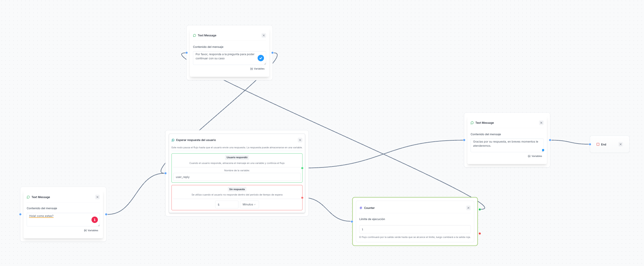Click the icon next to 'Esperar respuesta del usuario'
This screenshot has width=644, height=266.
pos(173,140)
